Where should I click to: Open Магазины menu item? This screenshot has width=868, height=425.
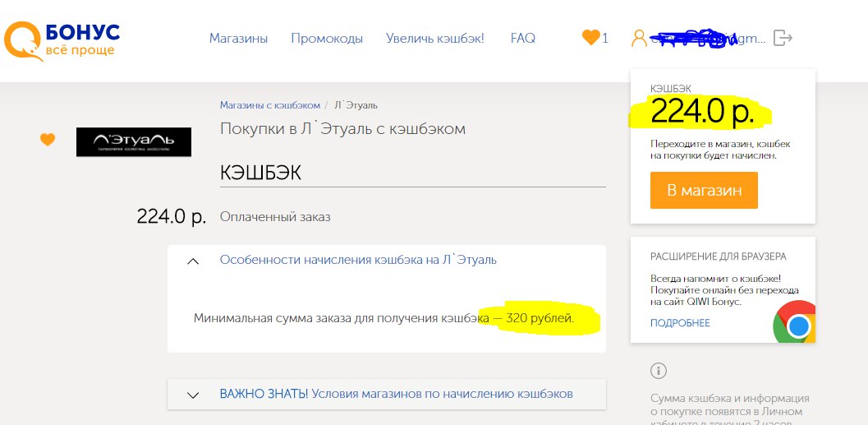[x=239, y=39]
